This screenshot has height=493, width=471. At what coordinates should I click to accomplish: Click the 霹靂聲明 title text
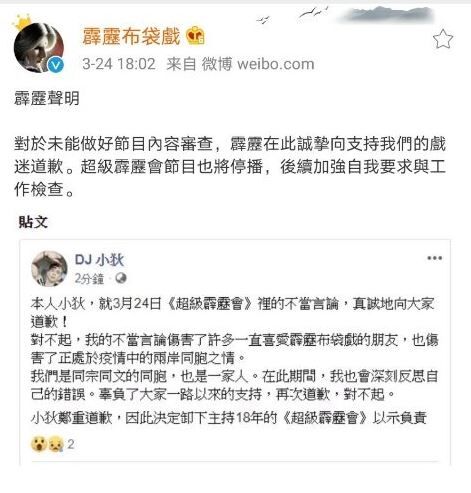coord(47,98)
